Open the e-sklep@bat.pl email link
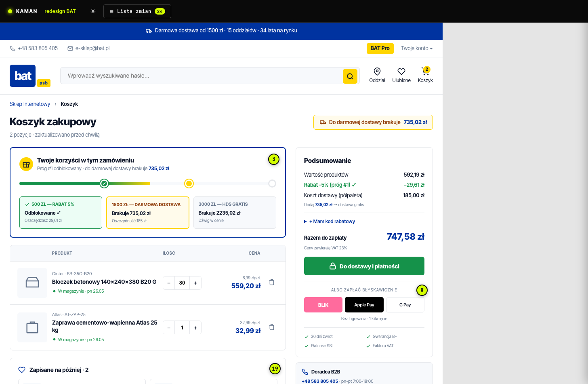This screenshot has width=588, height=384. click(92, 48)
